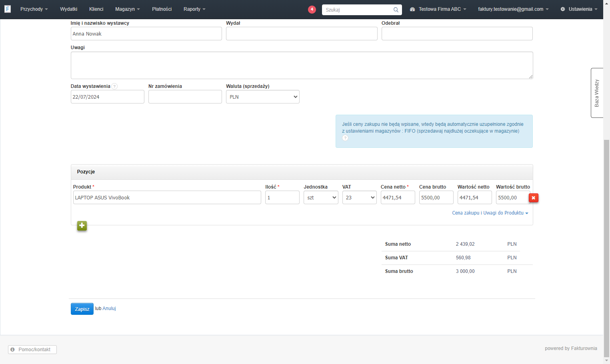Open the VAT rate dropdown showing 23
Image resolution: width=610 pixels, height=364 pixels.
click(360, 197)
